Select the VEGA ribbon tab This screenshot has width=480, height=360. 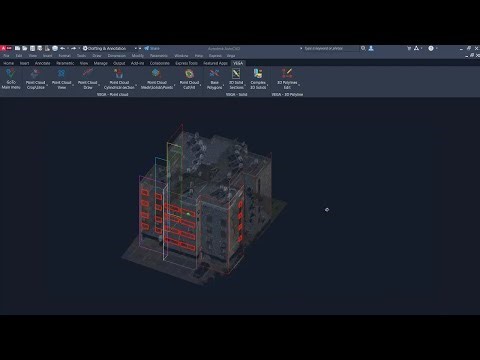tap(238, 63)
